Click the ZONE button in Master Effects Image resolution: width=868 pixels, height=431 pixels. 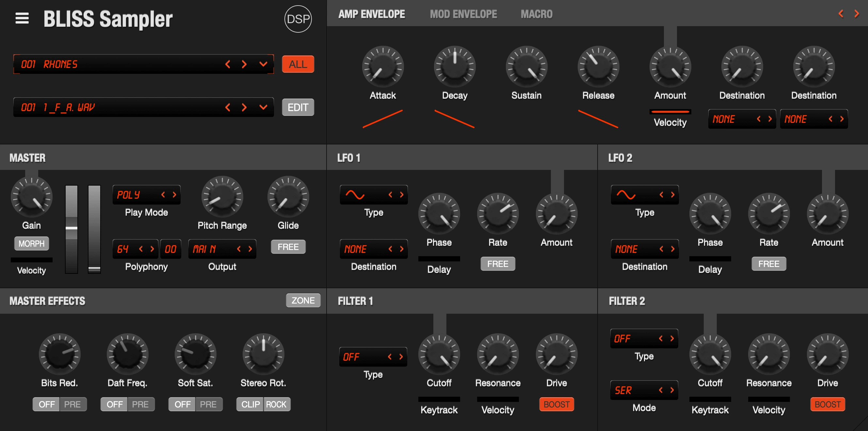coord(303,300)
